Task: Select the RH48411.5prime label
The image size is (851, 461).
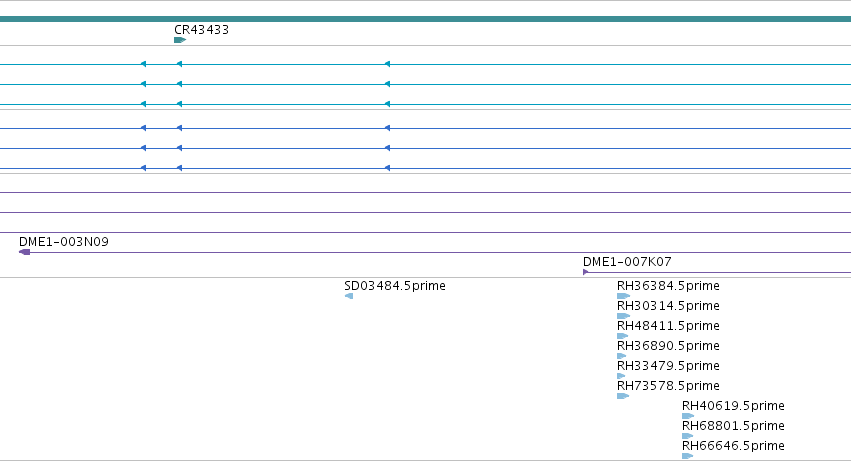Action: pos(668,326)
